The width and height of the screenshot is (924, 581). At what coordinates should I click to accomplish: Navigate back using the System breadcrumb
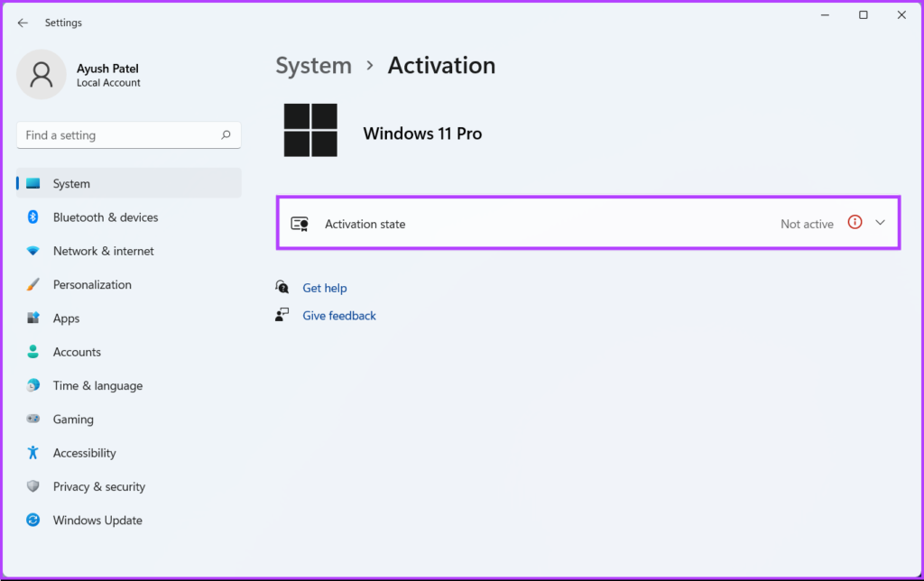pyautogui.click(x=313, y=65)
